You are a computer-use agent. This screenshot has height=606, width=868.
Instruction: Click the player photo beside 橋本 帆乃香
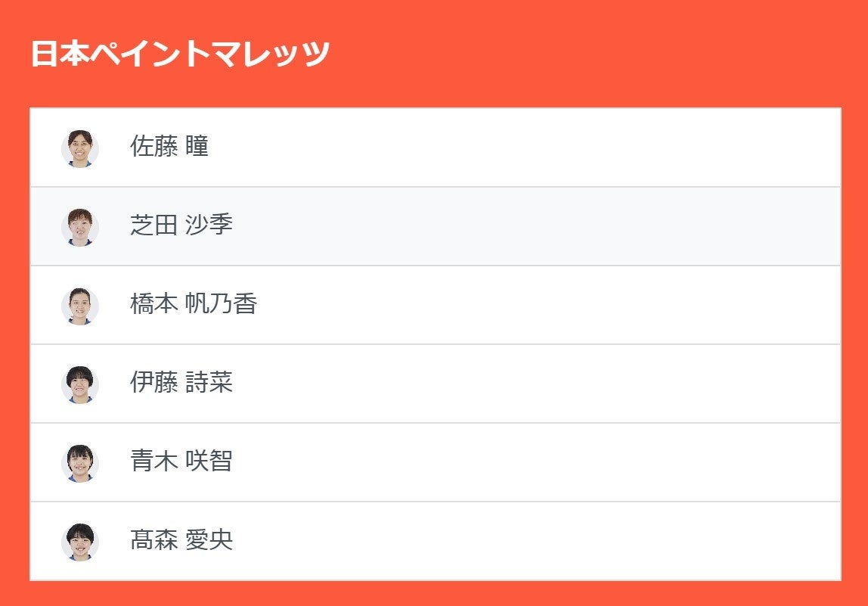[x=80, y=306]
